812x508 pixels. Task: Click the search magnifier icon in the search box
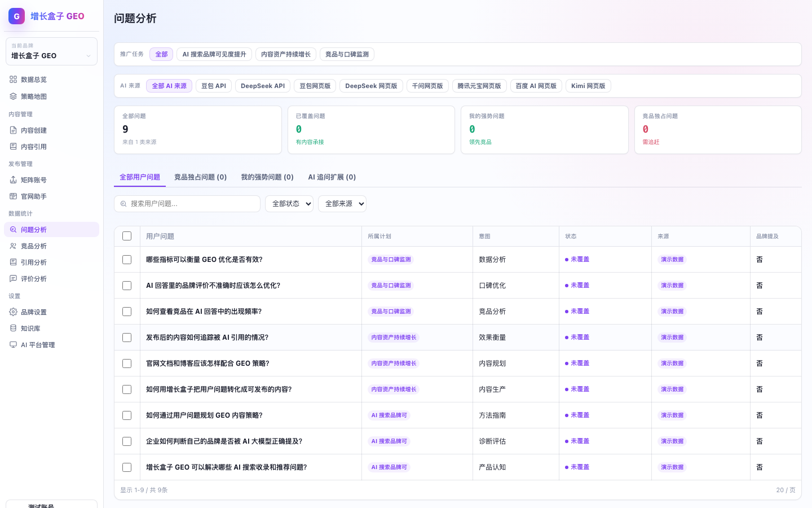123,204
